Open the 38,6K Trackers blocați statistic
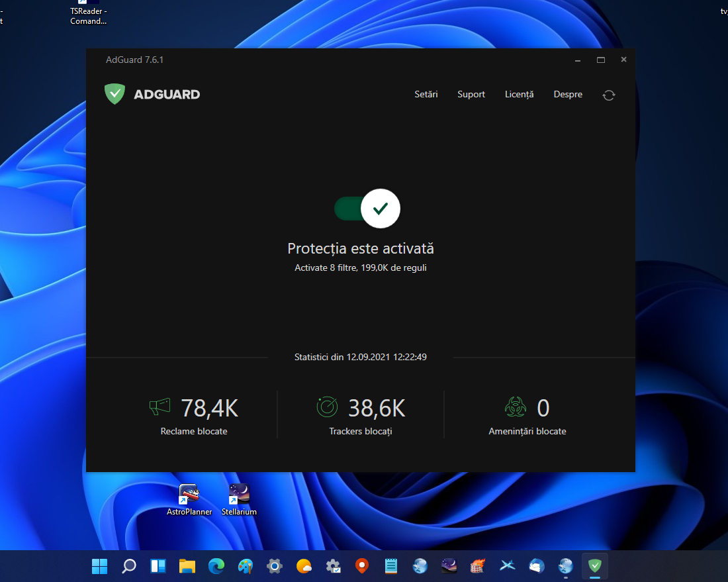 [x=361, y=416]
